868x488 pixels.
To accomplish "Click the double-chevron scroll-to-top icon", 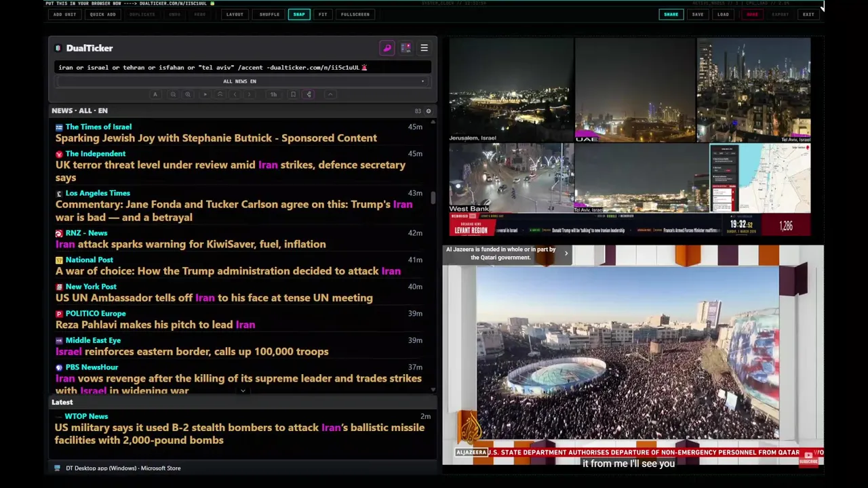I will [x=220, y=95].
